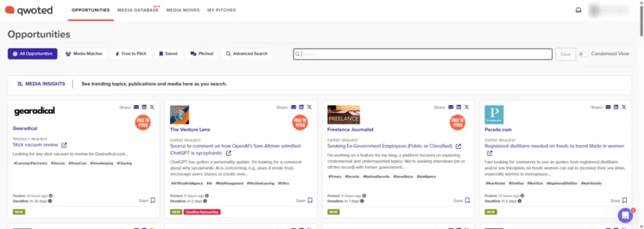
Task: Click the info icon beside Gearadical deadline
Action: click(x=50, y=201)
